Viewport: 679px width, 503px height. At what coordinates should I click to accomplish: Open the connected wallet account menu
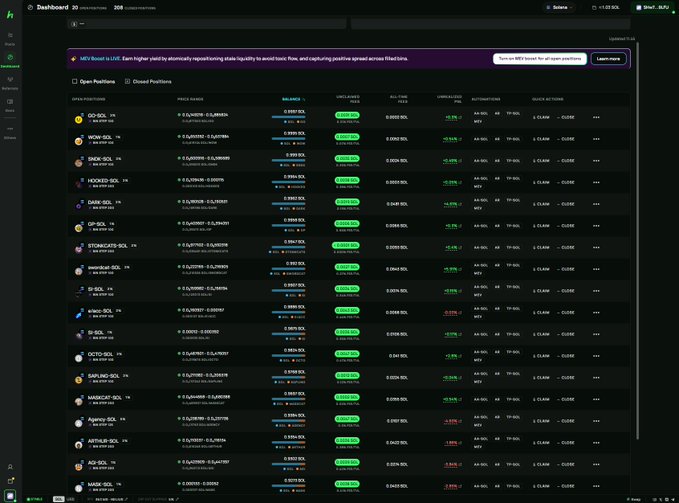pos(654,7)
